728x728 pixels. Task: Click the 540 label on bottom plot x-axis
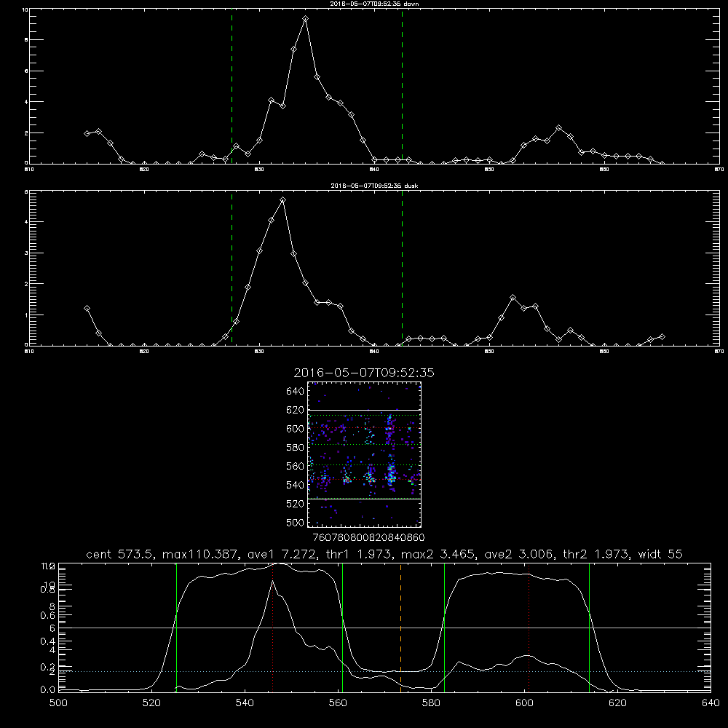[245, 703]
